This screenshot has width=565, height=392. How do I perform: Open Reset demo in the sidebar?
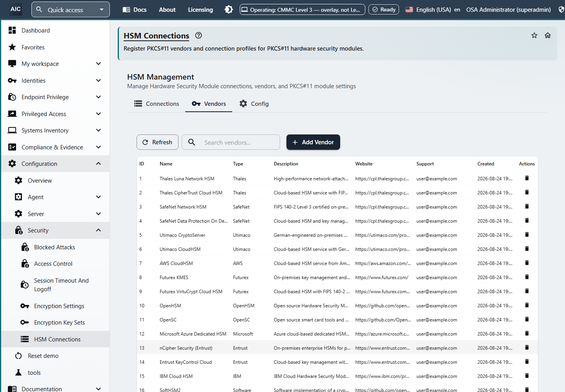pos(55,356)
